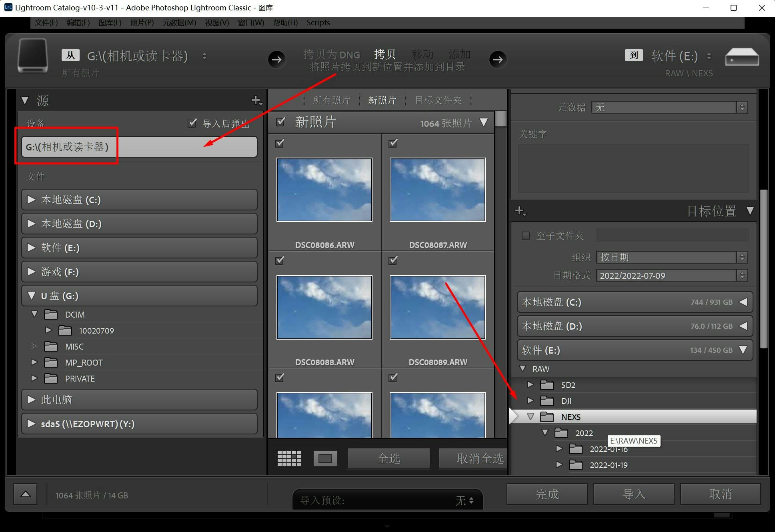Click the 导入 button
Viewport: 775px width, 532px height.
(634, 494)
